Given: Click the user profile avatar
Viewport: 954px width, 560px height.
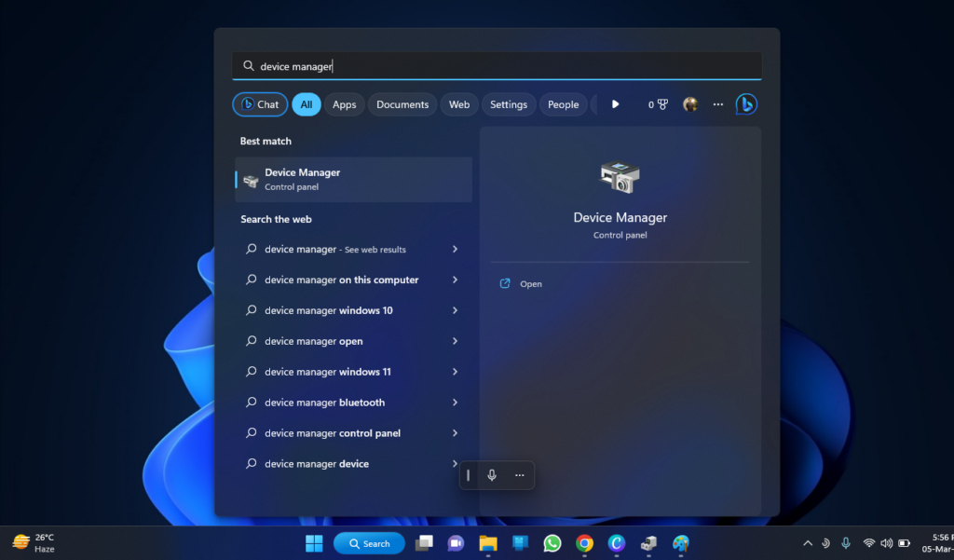Looking at the screenshot, I should (x=690, y=104).
